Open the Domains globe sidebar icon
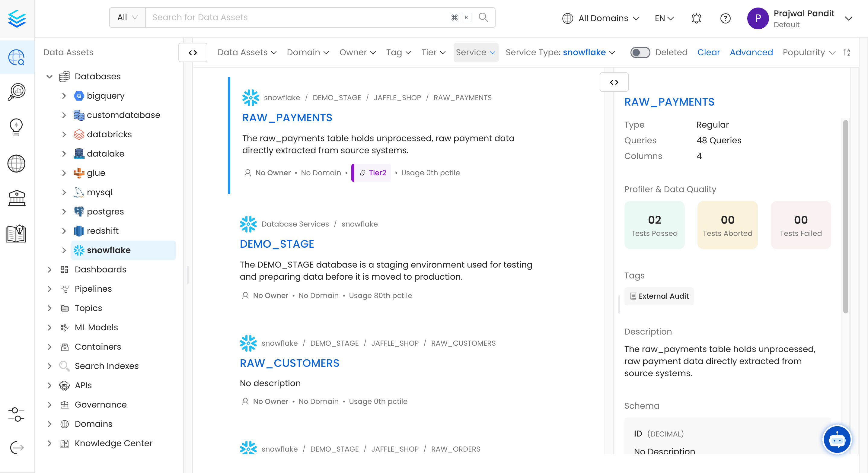This screenshot has width=868, height=473. (x=16, y=164)
